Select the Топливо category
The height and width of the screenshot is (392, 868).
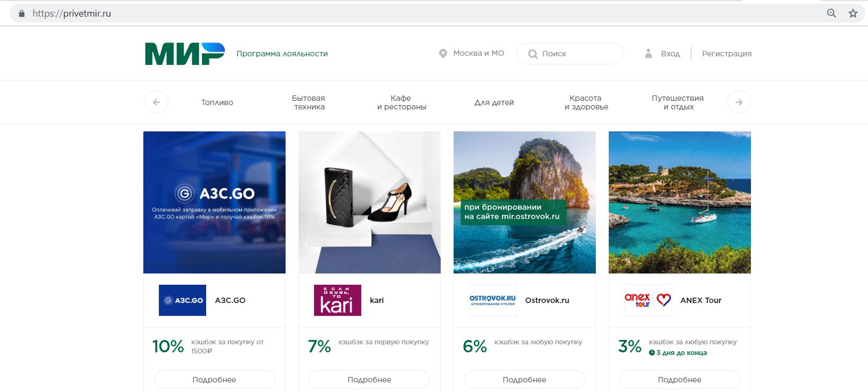coord(217,102)
